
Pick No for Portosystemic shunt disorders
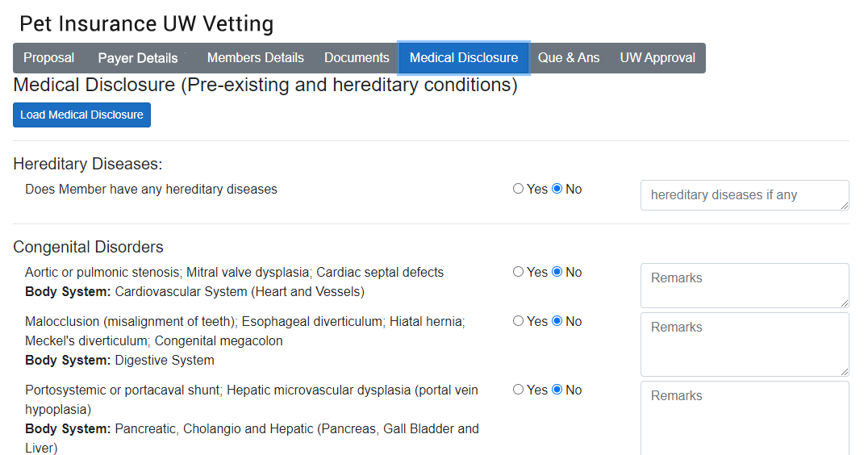557,390
